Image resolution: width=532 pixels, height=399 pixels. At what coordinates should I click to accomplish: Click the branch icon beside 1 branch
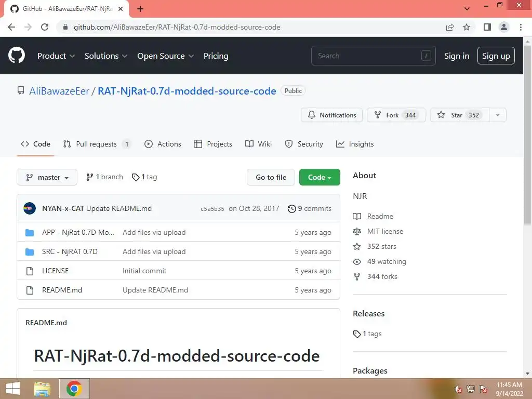[x=89, y=177]
